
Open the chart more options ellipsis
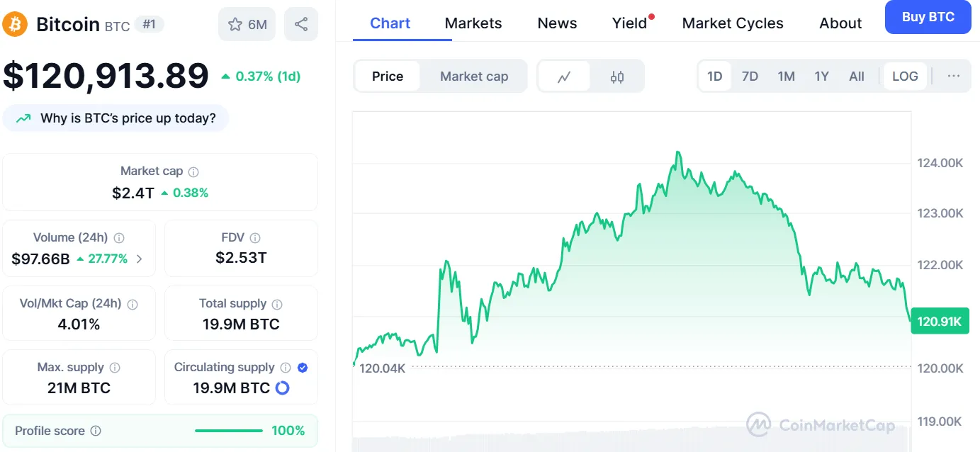click(x=954, y=77)
